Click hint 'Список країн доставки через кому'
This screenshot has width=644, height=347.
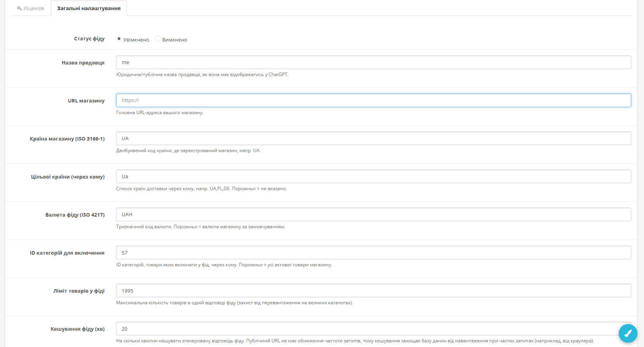(x=201, y=189)
